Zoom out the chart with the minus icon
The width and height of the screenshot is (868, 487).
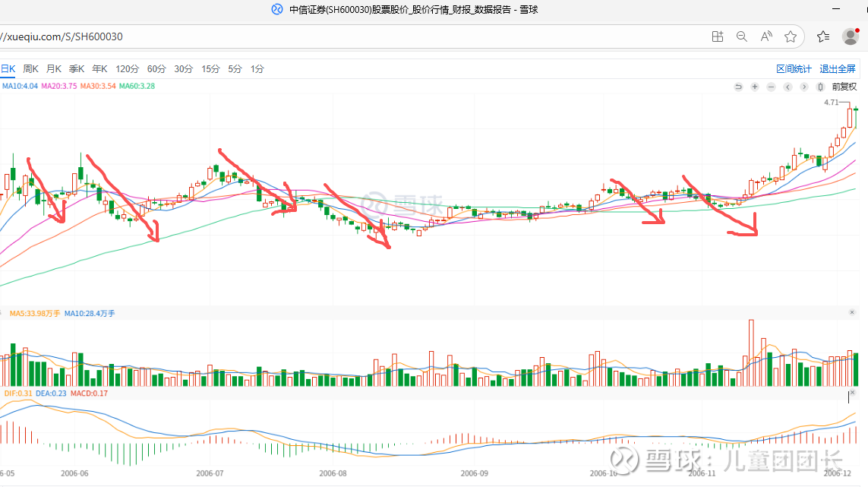point(771,87)
